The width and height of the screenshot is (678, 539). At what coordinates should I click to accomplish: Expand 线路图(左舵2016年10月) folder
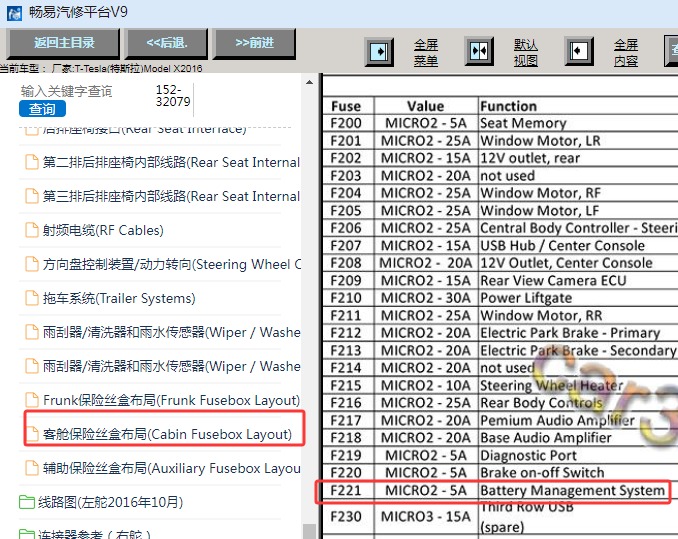click(x=110, y=502)
